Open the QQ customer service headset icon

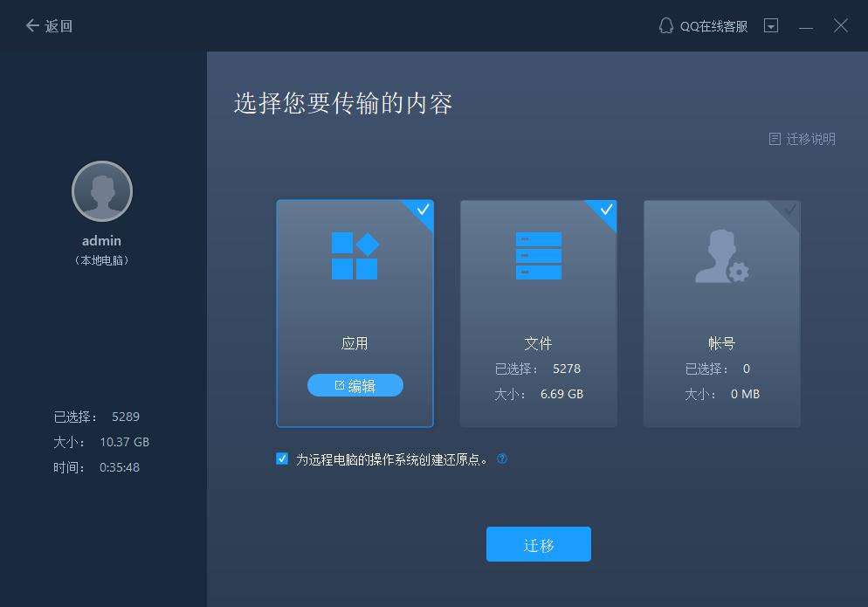click(x=665, y=25)
